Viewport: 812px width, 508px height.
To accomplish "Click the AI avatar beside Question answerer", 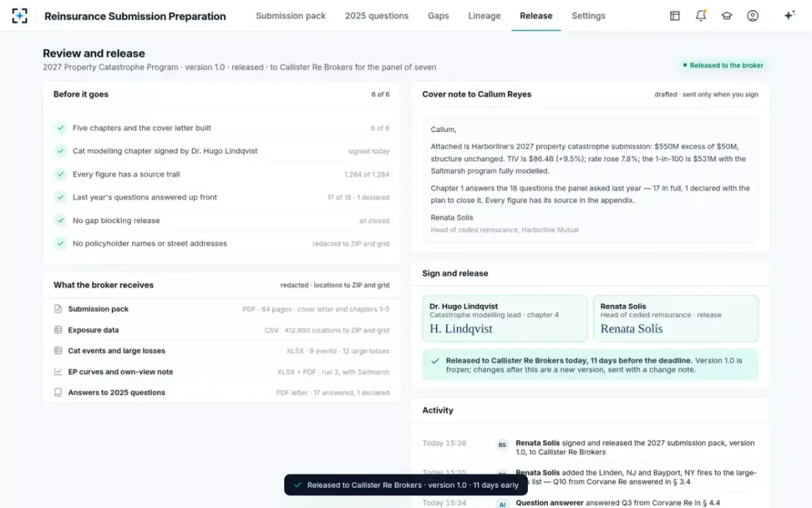I will tap(502, 503).
